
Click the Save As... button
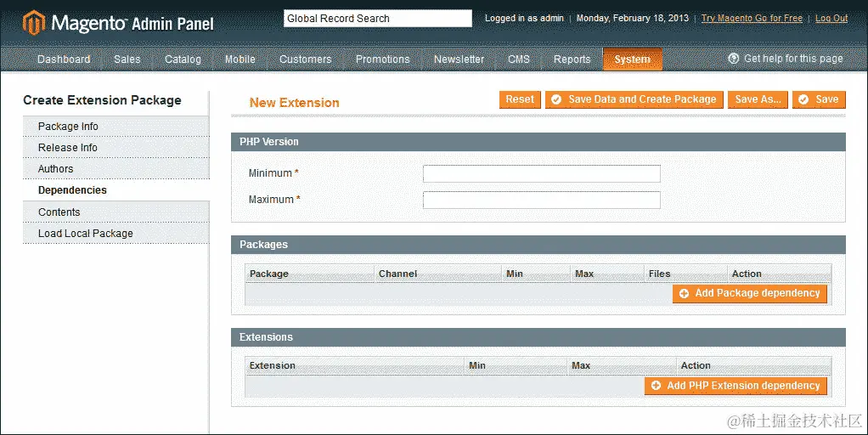758,99
